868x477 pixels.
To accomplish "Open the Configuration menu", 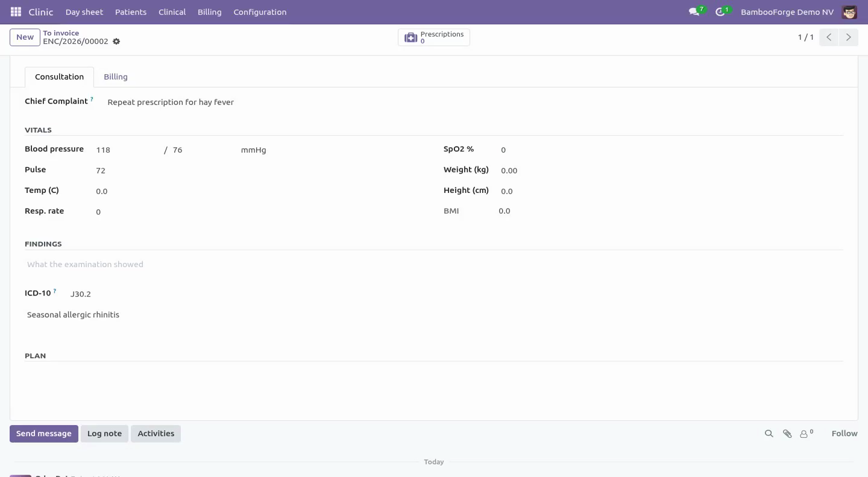I will (260, 12).
